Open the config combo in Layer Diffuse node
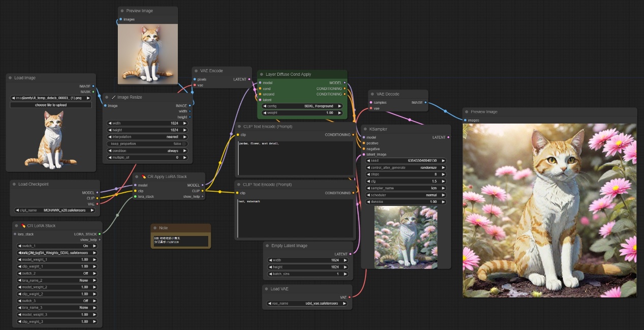 click(302, 106)
